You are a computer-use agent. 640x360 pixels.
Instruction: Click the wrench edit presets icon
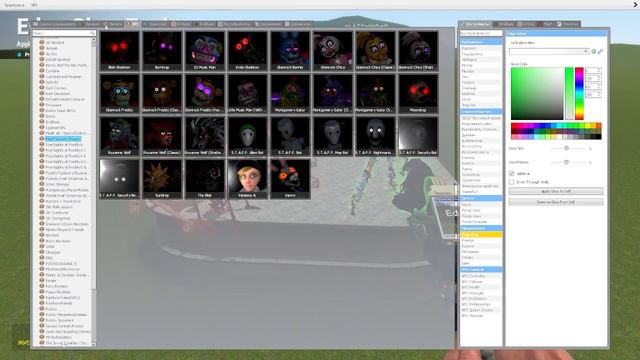click(600, 51)
